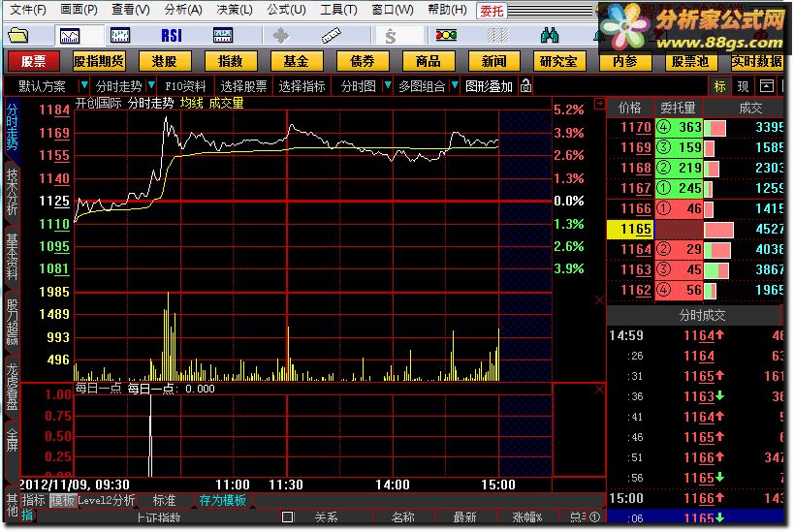Open the 股票池 category button

pyautogui.click(x=690, y=61)
